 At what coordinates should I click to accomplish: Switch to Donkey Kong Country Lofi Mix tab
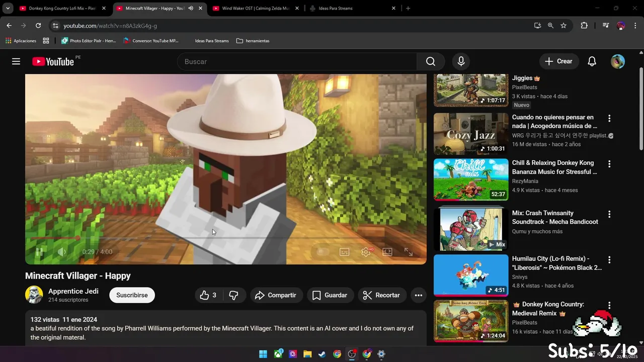pos(62,8)
